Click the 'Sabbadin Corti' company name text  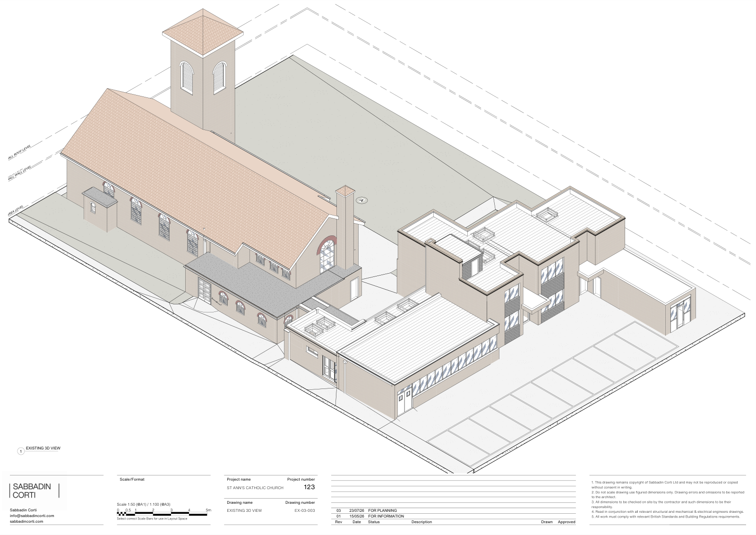click(x=23, y=510)
